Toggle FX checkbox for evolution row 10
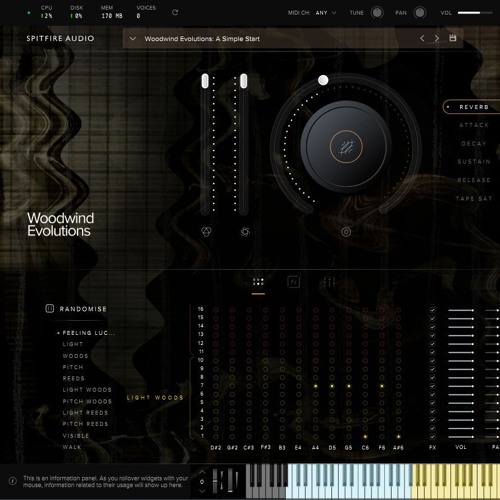The height and width of the screenshot is (500, 500). [432, 361]
